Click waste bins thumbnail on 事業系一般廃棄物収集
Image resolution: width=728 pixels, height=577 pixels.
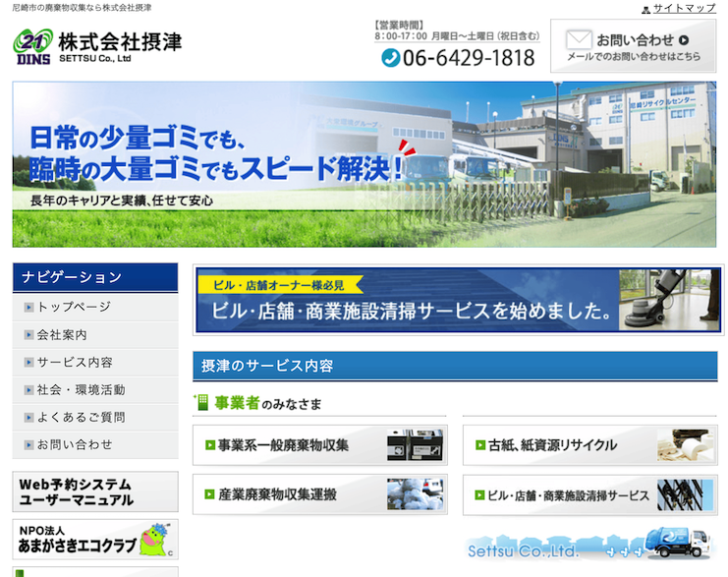click(415, 445)
